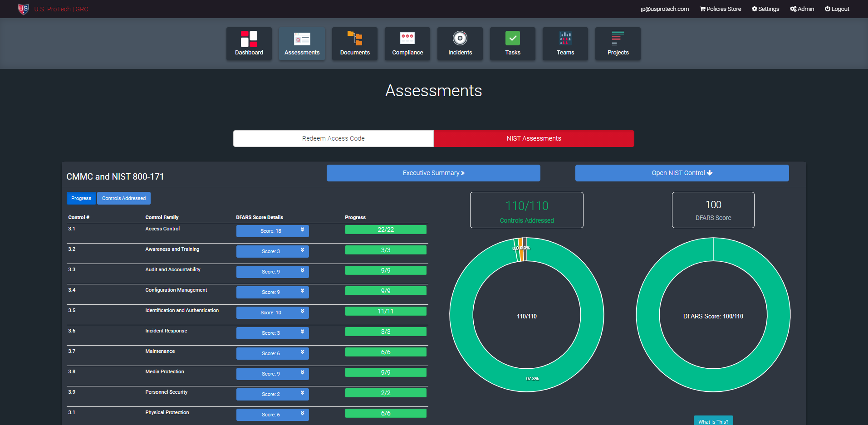The height and width of the screenshot is (425, 868).
Task: Click Personnel Security 2/2 progress bar
Action: coord(386,393)
